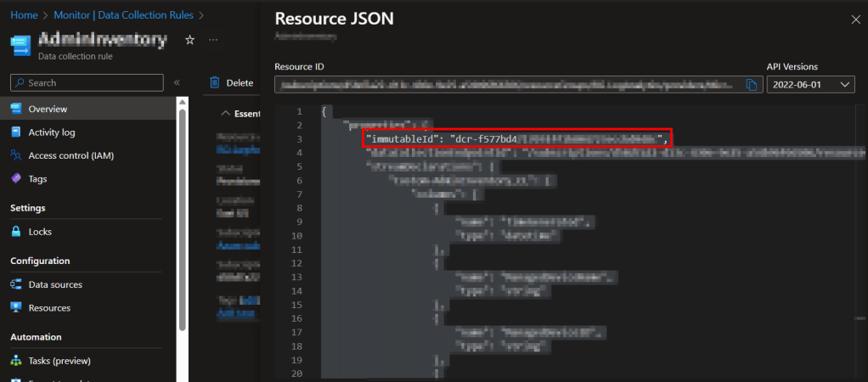Open Data sources under Configuration
This screenshot has width=868, height=382.
[x=55, y=284]
